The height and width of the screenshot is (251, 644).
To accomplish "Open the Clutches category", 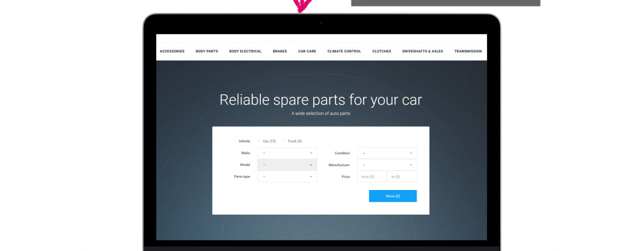I will (x=381, y=52).
